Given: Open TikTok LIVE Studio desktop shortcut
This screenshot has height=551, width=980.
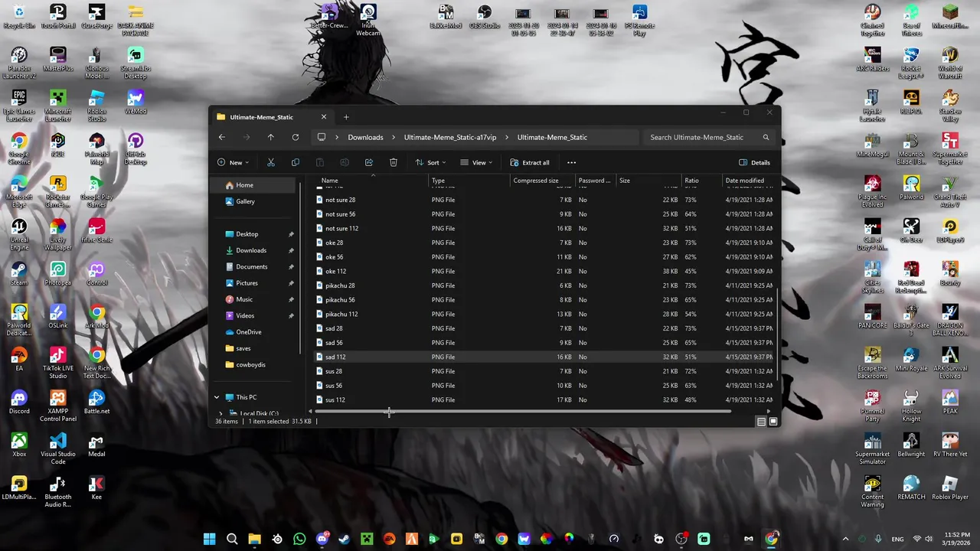Looking at the screenshot, I should 58,364.
